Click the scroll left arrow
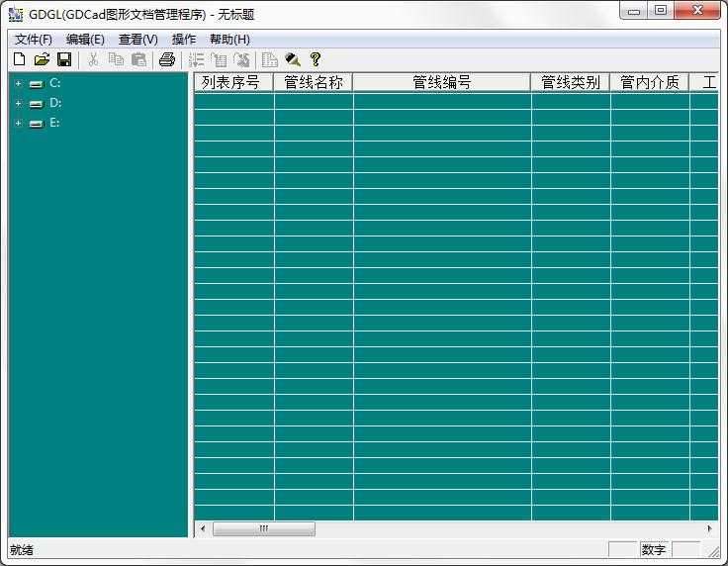Screen dimensions: 728x566 pos(203,528)
